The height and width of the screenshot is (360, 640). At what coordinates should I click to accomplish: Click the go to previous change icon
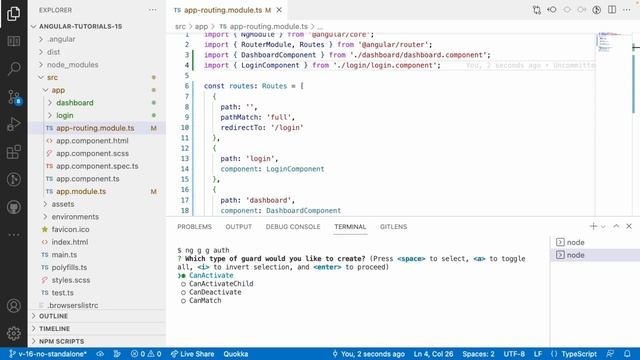coord(552,10)
